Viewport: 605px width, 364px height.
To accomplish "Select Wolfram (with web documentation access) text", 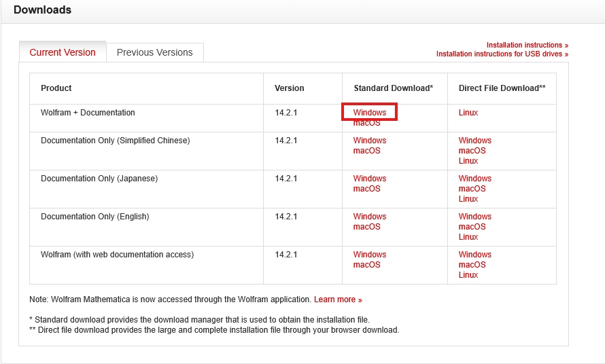I will point(118,255).
